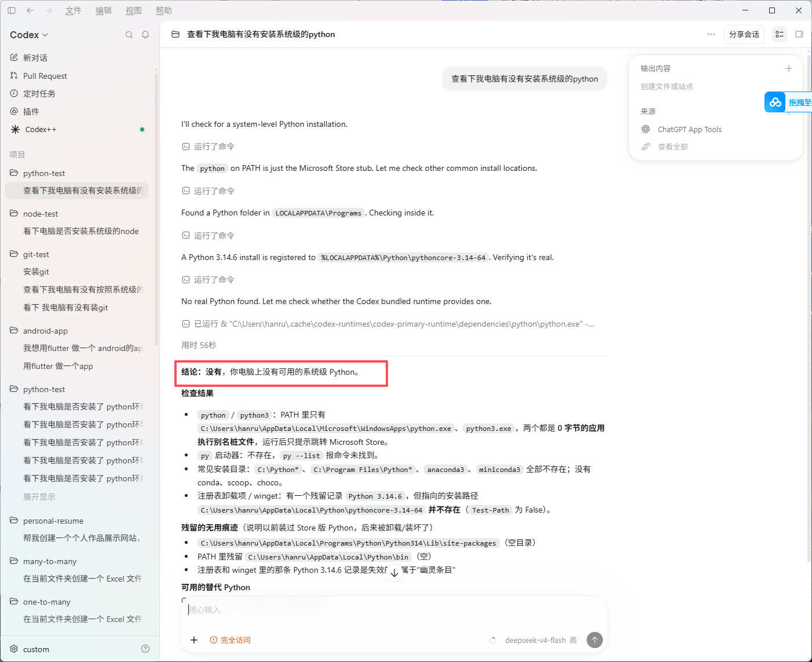
Task: Open the 文件 menu
Action: [x=74, y=10]
